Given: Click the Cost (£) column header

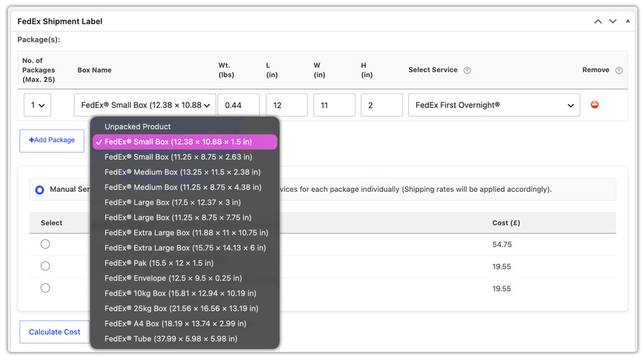Looking at the screenshot, I should click(x=506, y=223).
